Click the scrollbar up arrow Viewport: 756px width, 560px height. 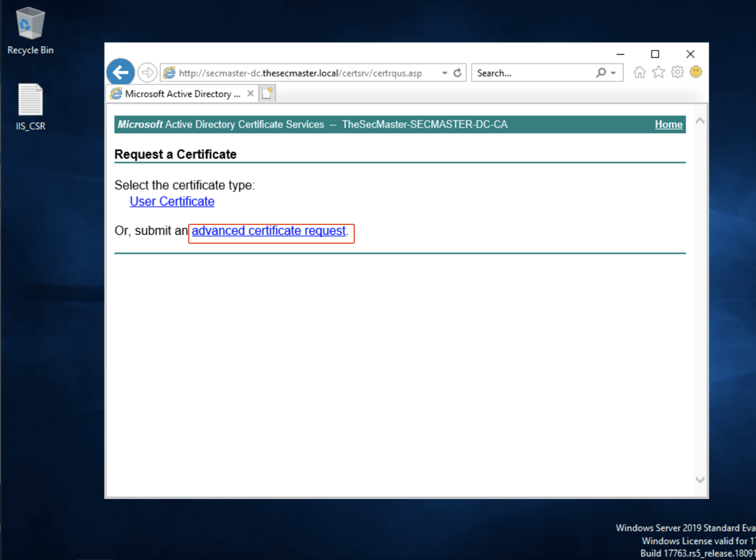tap(700, 121)
